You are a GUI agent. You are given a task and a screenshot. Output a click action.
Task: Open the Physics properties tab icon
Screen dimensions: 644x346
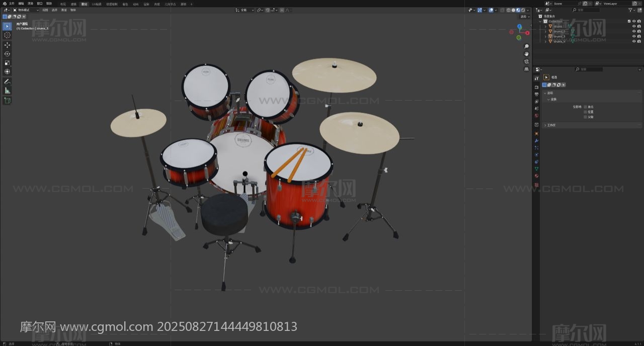(x=536, y=154)
